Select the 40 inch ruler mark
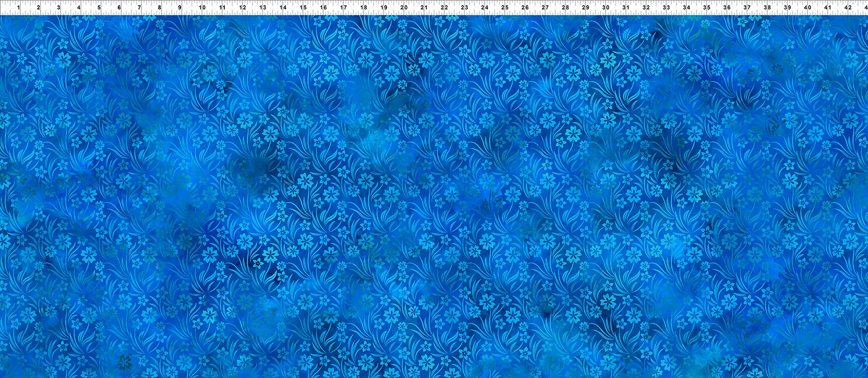Viewport: 868px width, 378px height. point(807,8)
